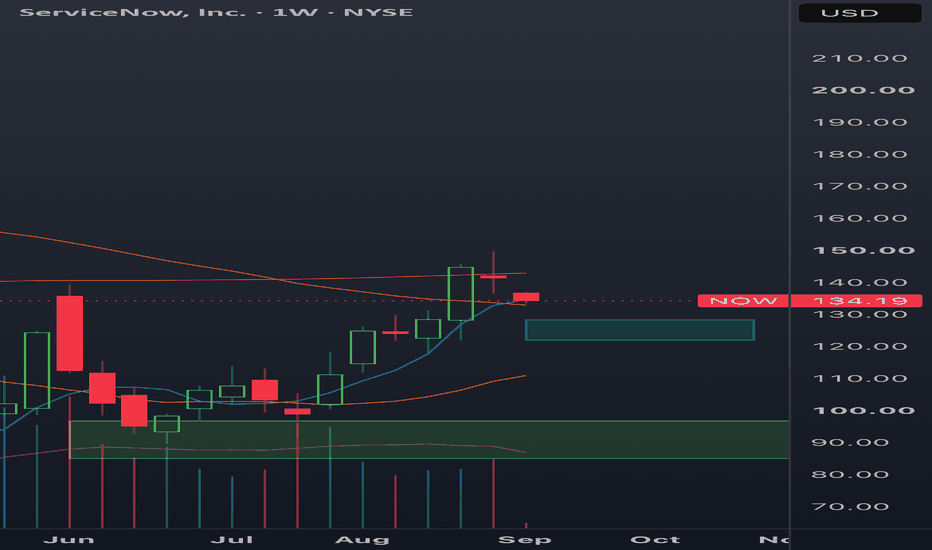The image size is (932, 550).
Task: Select the tall green candle near 145
Action: [x=461, y=294]
